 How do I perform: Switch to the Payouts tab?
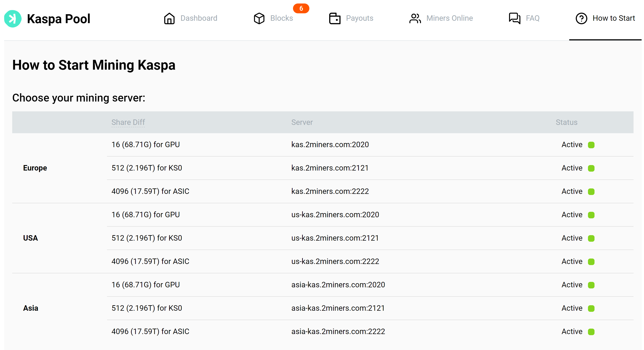[x=359, y=18]
